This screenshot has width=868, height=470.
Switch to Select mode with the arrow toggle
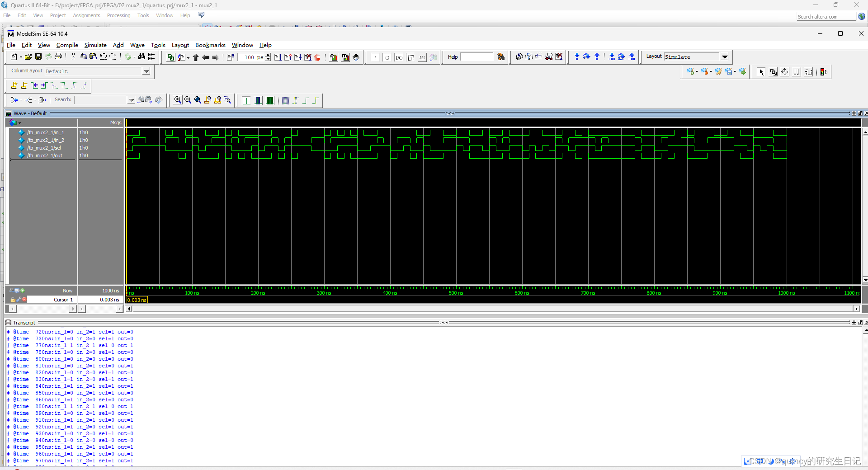[x=761, y=71]
